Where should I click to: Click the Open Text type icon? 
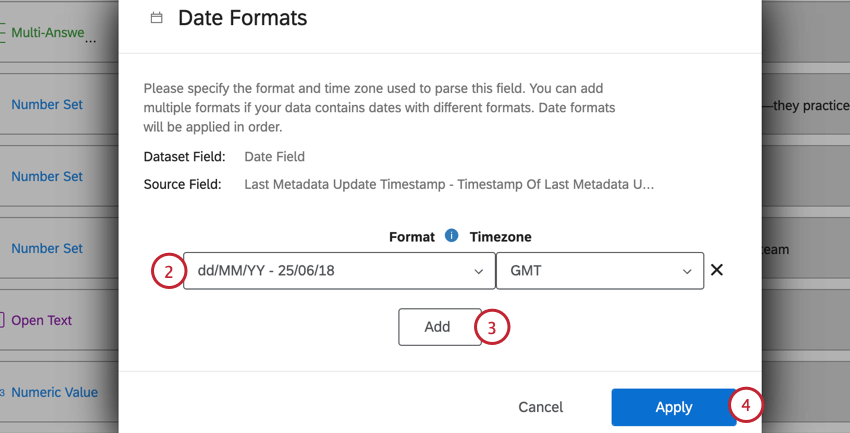pyautogui.click(x=3, y=321)
